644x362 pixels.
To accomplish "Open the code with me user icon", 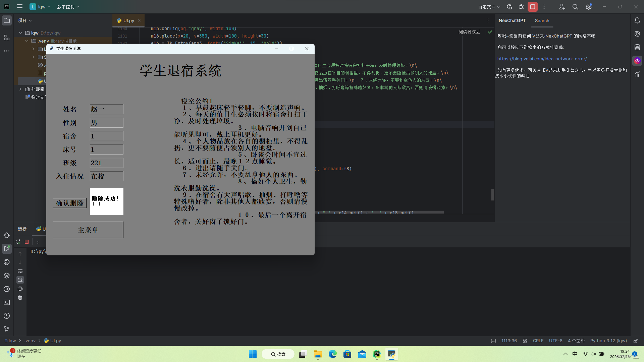I will pyautogui.click(x=562, y=7).
